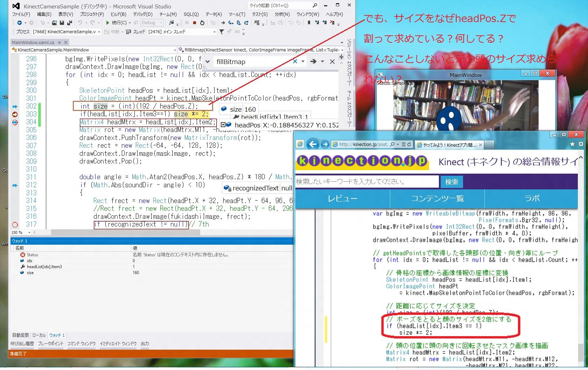
Task: Open browser favorites star icon
Action: pos(572,144)
